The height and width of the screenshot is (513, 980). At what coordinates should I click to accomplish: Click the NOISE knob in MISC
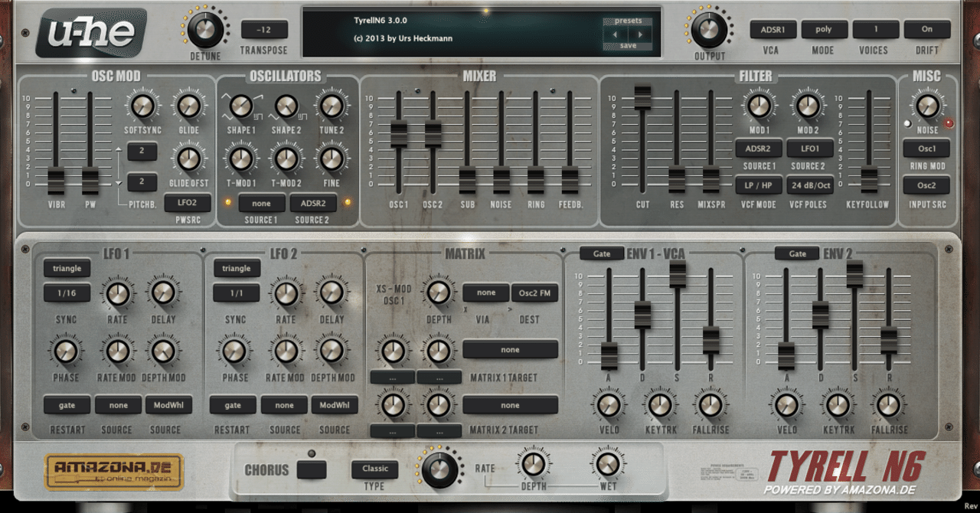coord(927,106)
